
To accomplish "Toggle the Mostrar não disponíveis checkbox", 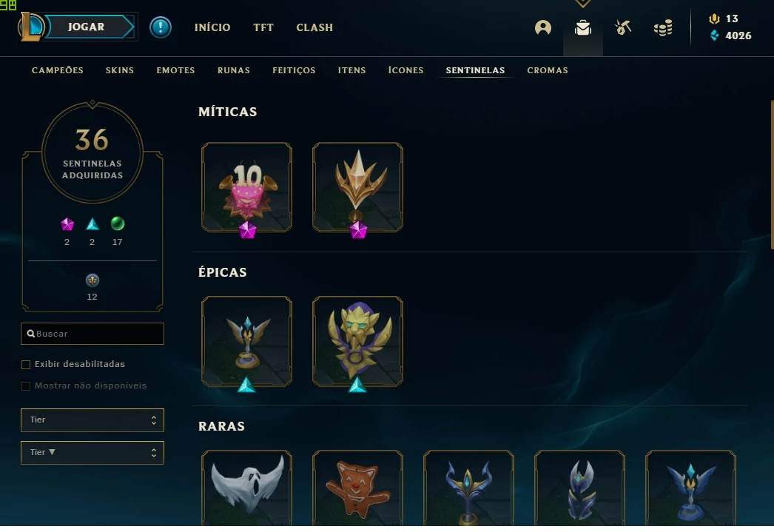I will pyautogui.click(x=26, y=386).
